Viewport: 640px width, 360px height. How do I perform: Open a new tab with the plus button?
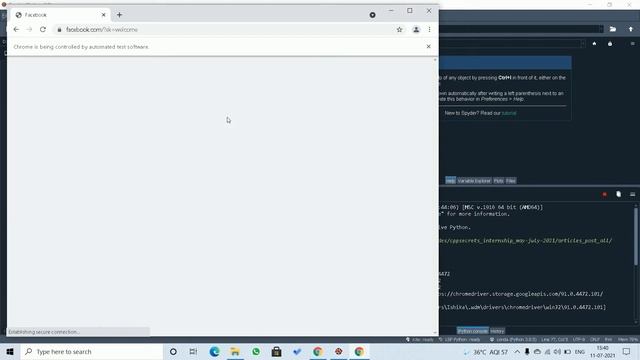point(119,15)
